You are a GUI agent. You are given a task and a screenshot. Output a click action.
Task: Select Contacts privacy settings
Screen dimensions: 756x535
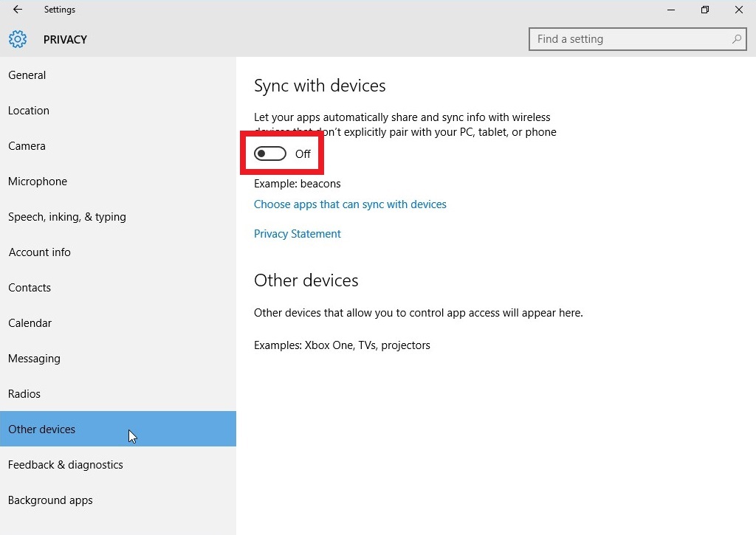tap(30, 288)
